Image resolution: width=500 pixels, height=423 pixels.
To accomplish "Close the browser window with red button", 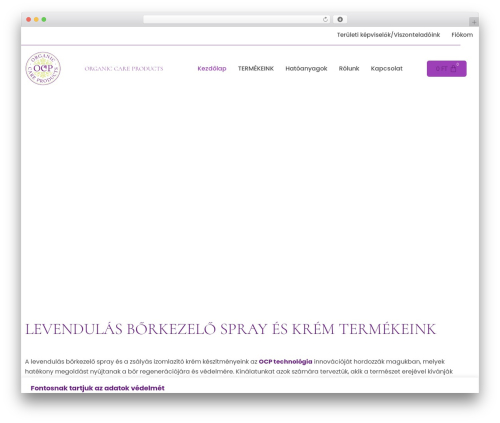I will [x=29, y=20].
